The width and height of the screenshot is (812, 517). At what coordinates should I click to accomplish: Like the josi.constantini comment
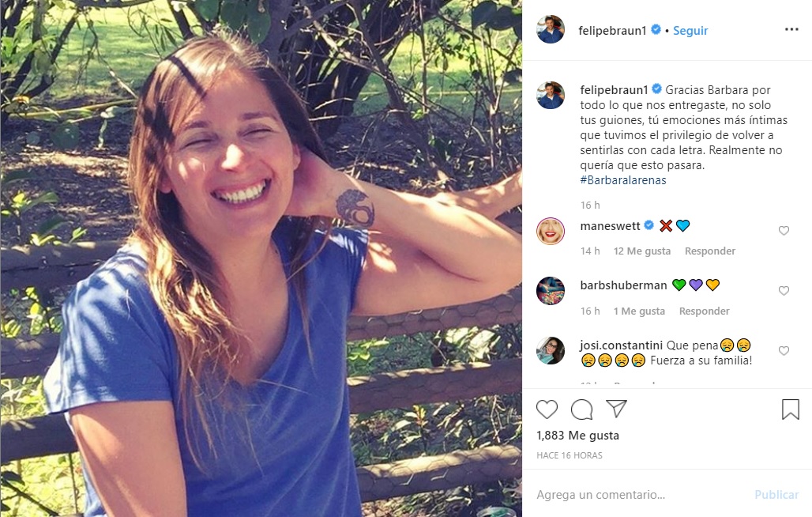coord(784,351)
